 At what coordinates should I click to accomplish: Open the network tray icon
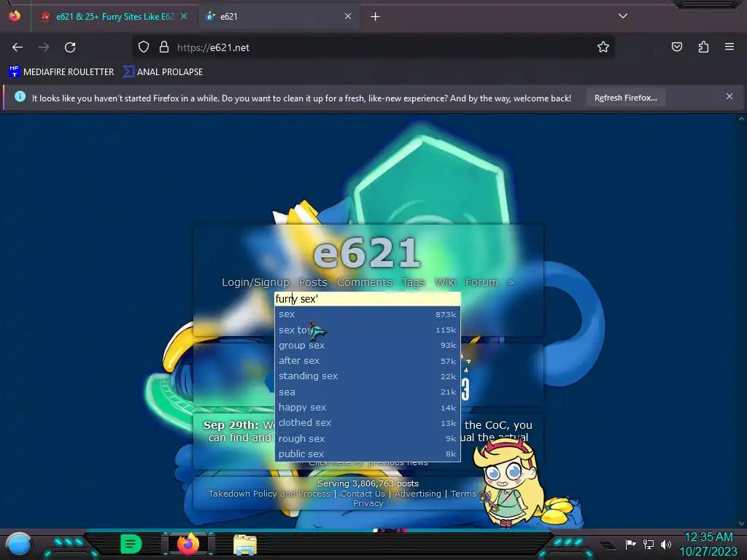point(649,544)
